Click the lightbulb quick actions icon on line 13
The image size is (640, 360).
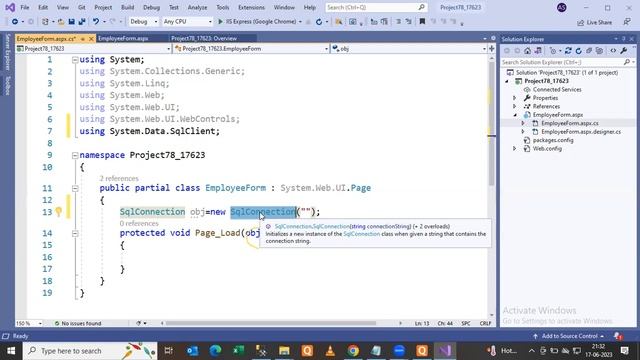[x=58, y=211]
